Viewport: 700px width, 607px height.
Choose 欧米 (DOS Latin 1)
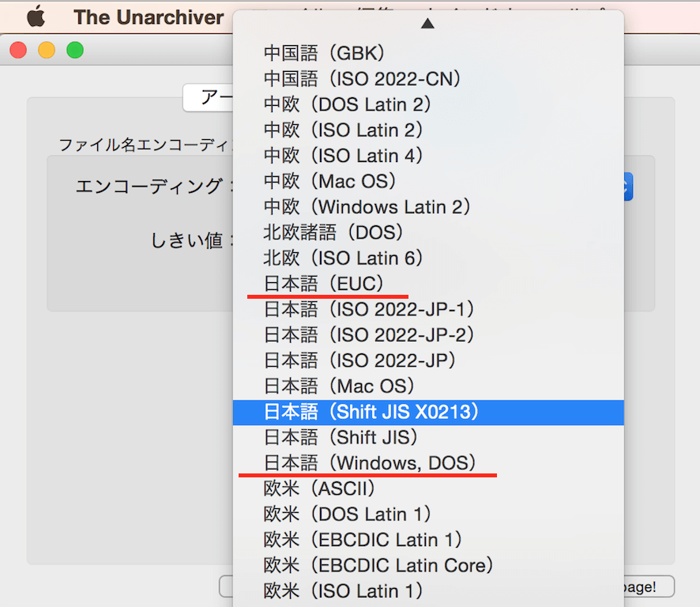(428, 514)
